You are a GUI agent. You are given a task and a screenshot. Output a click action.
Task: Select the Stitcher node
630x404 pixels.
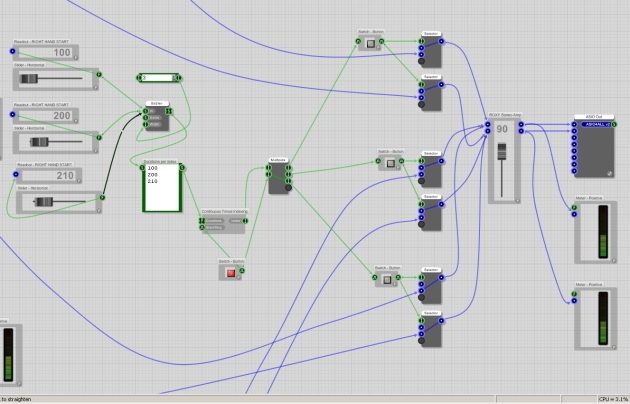155,118
